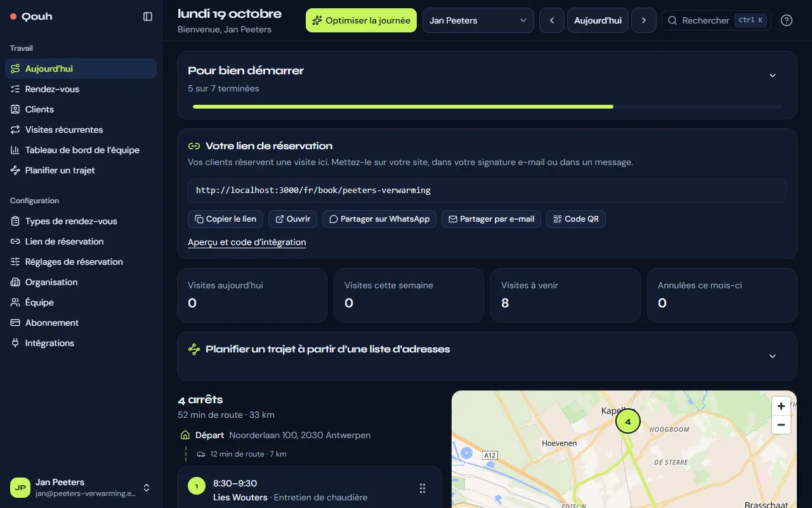The image size is (812, 508).
Task: Zoom in on the map
Action: click(x=781, y=406)
